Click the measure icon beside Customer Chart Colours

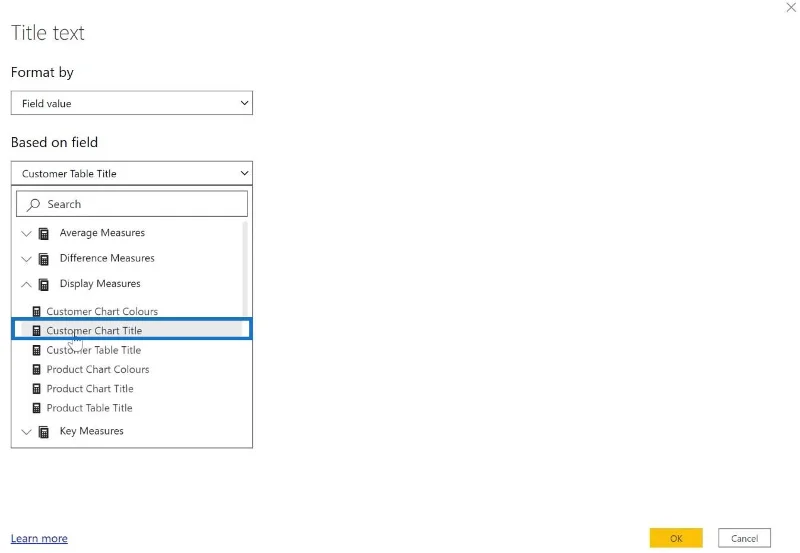[x=36, y=311]
